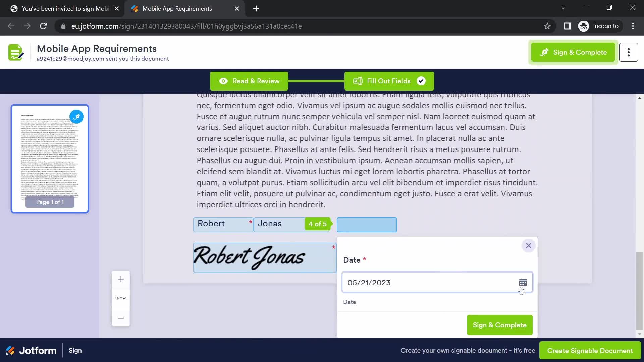The image size is (644, 362).
Task: Open the three-dot options menu in header
Action: (x=628, y=52)
